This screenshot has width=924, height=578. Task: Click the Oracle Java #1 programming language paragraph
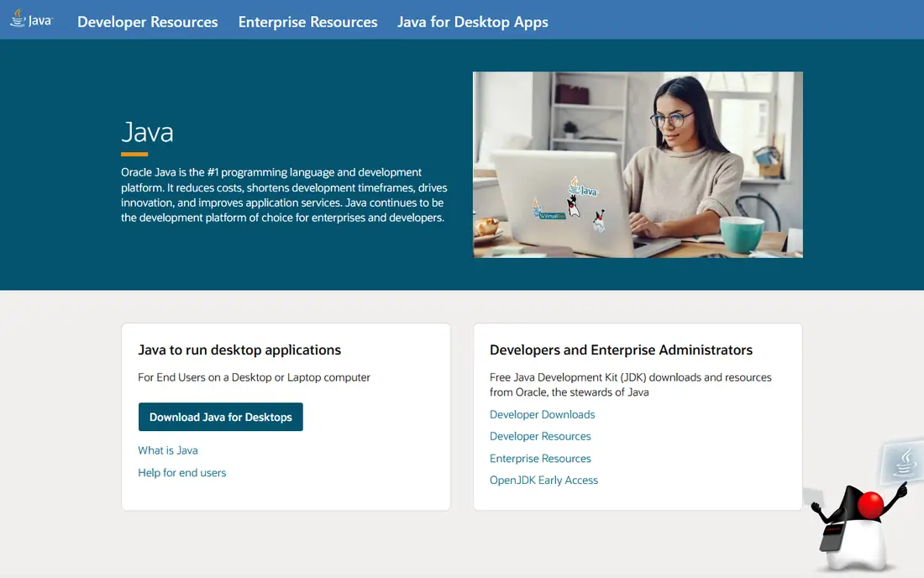[x=284, y=195]
